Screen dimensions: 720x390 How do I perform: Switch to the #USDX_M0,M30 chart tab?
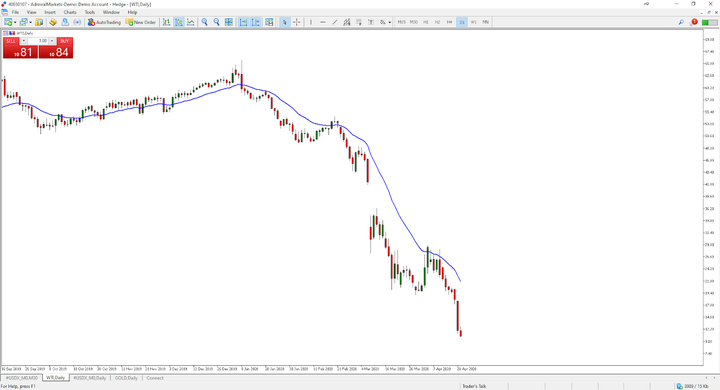point(22,378)
